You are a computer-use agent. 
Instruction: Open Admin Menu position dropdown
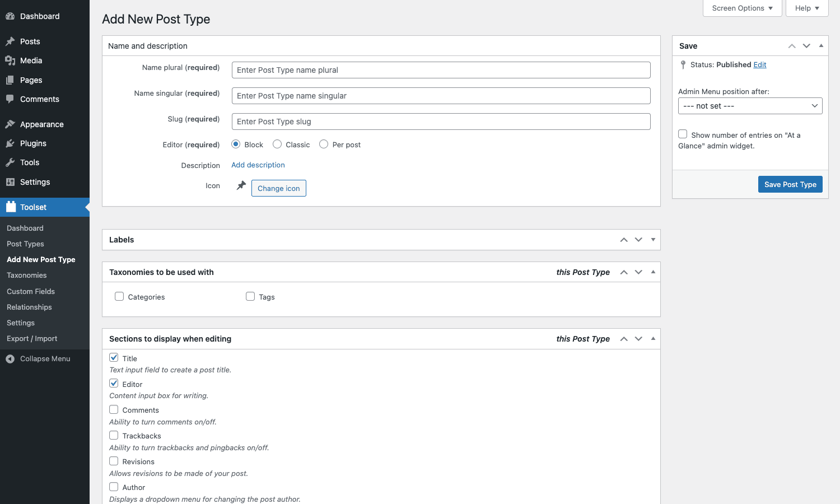click(x=750, y=106)
